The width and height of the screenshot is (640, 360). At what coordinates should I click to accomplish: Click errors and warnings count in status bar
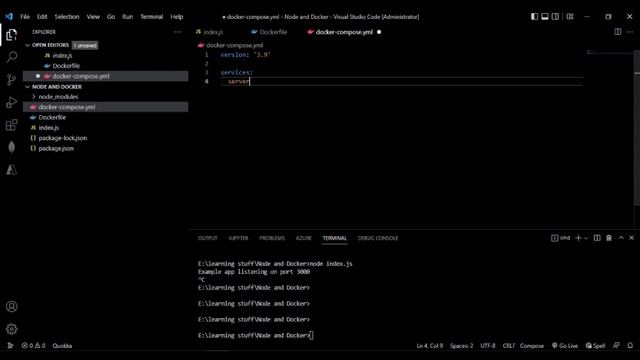click(33, 346)
